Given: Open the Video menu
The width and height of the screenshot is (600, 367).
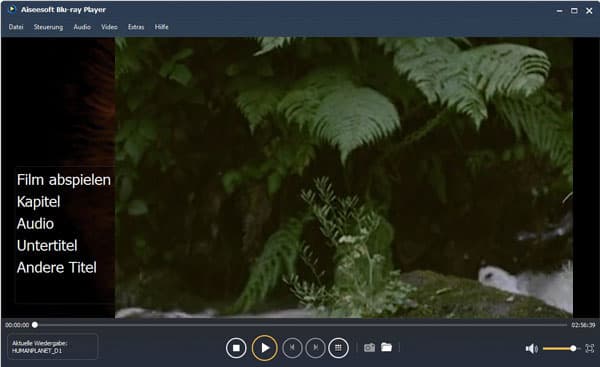Looking at the screenshot, I should point(109,27).
